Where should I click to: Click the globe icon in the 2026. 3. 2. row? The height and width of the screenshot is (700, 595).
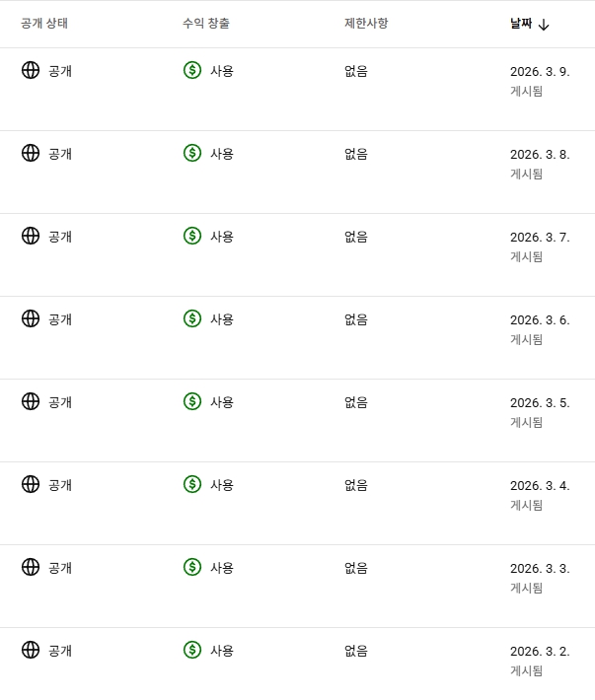31,650
